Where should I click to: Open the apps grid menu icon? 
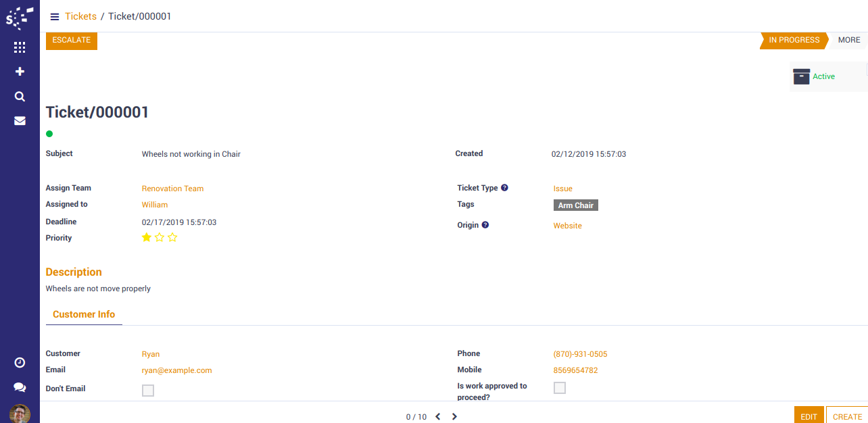[x=20, y=47]
